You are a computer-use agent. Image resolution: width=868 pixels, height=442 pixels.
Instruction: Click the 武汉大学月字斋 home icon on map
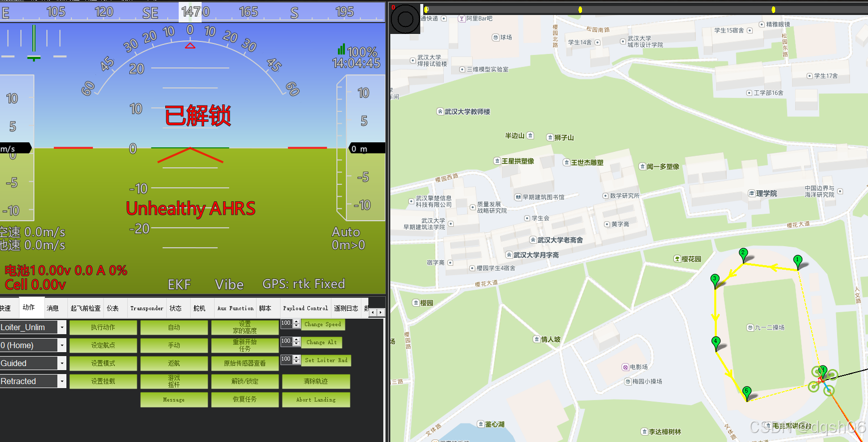[509, 255]
